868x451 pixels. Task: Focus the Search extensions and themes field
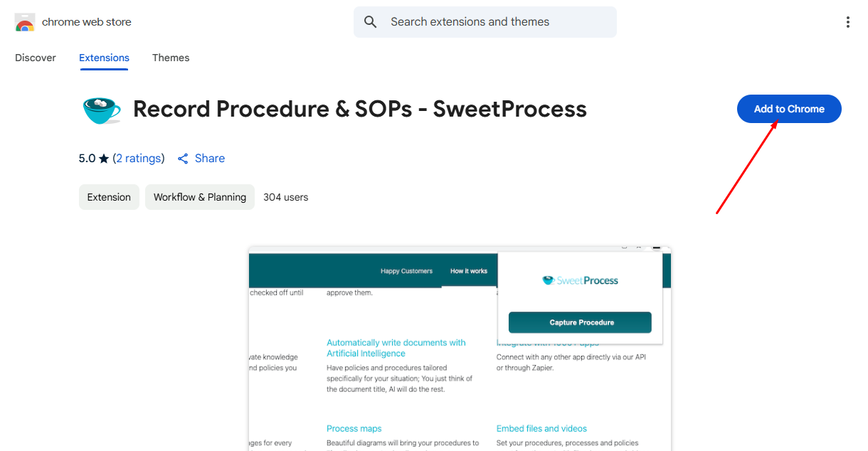pos(485,22)
